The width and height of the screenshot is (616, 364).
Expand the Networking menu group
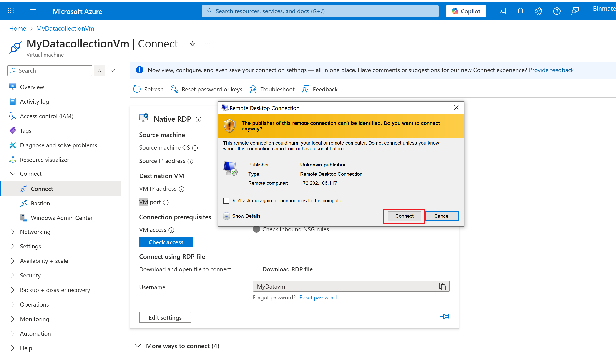click(35, 232)
